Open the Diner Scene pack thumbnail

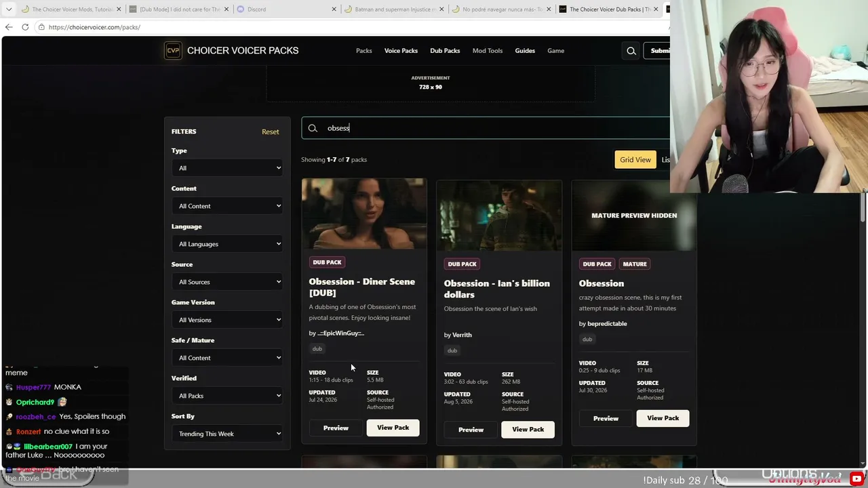click(x=364, y=214)
